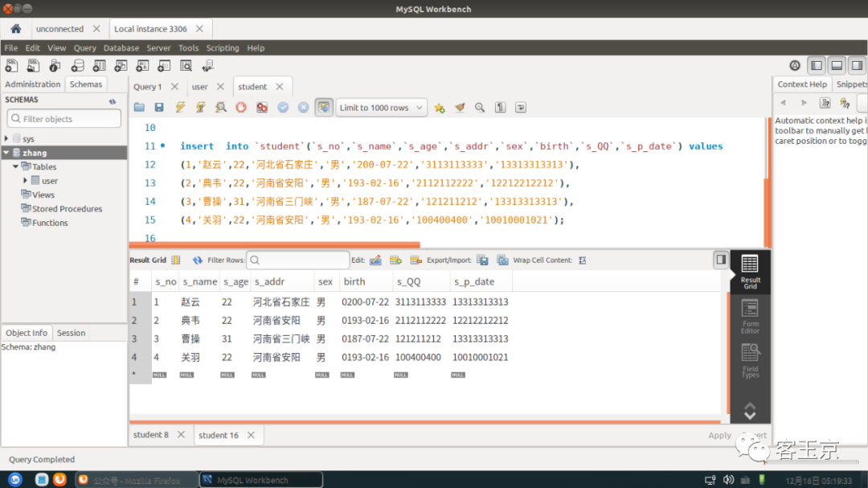This screenshot has width=868, height=488.
Task: Expand the sys schema
Action: coord(6,138)
